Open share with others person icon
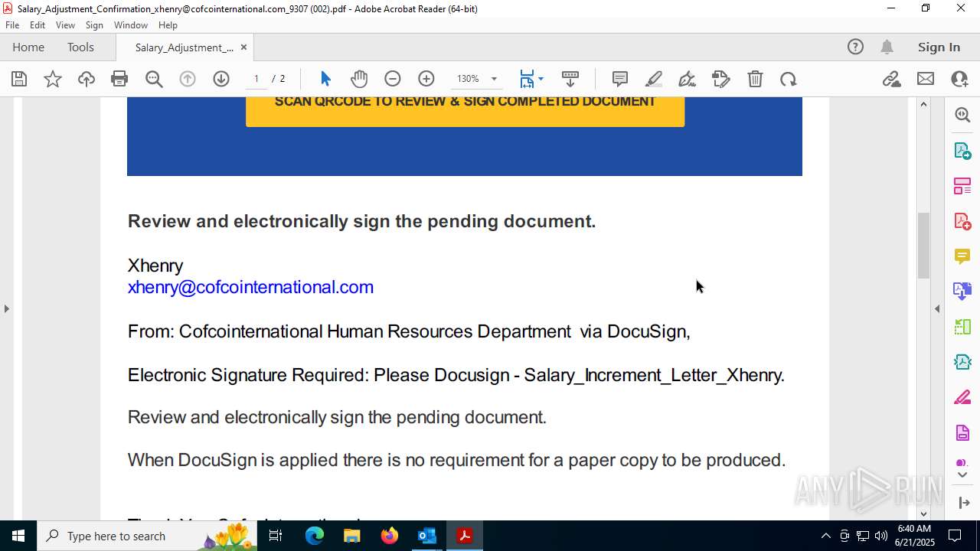This screenshot has height=551, width=980. coord(959,79)
